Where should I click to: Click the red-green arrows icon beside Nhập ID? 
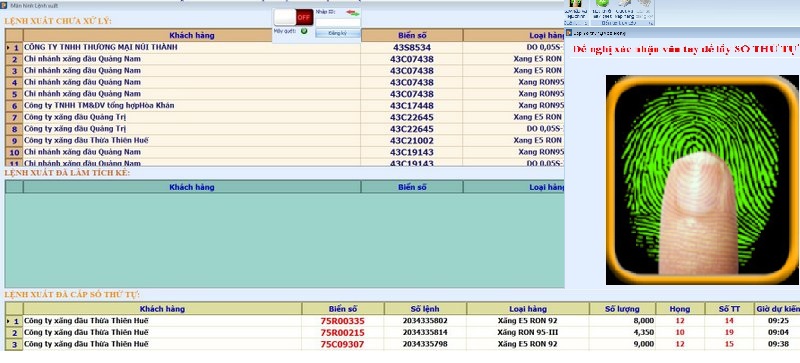[x=353, y=13]
